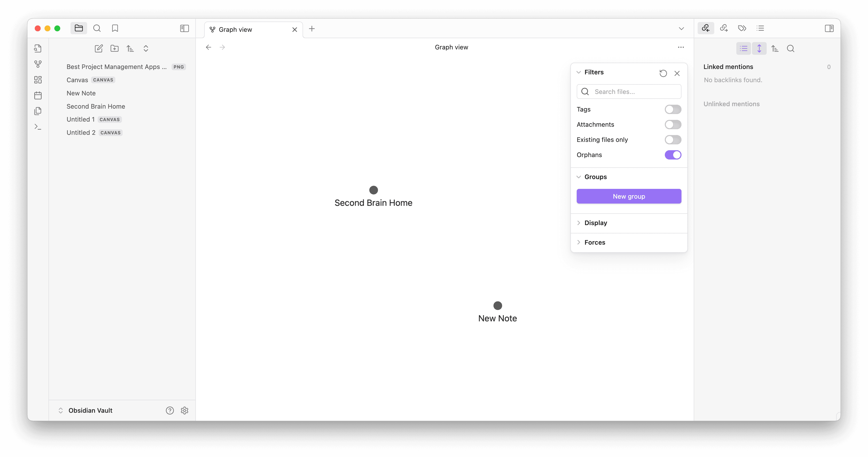Expand the Display section
The width and height of the screenshot is (868, 457).
[x=595, y=223]
